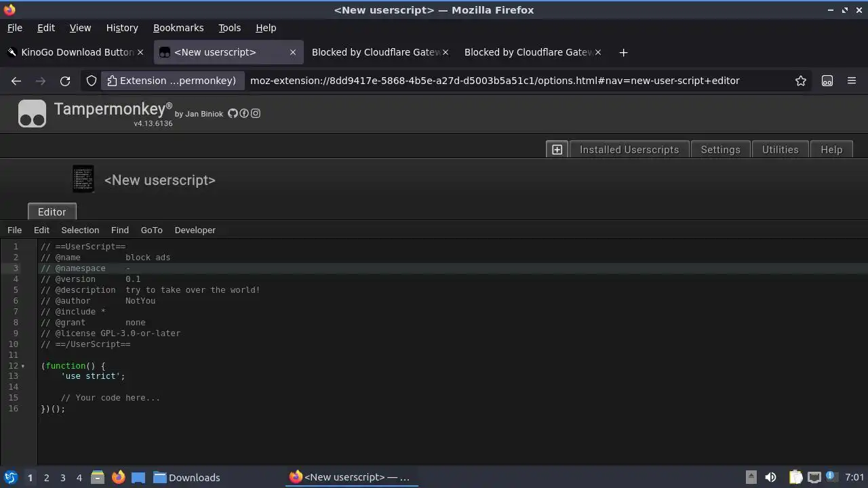Image resolution: width=868 pixels, height=488 pixels.
Task: Switch to workspace 2 in taskbar
Action: [46, 477]
